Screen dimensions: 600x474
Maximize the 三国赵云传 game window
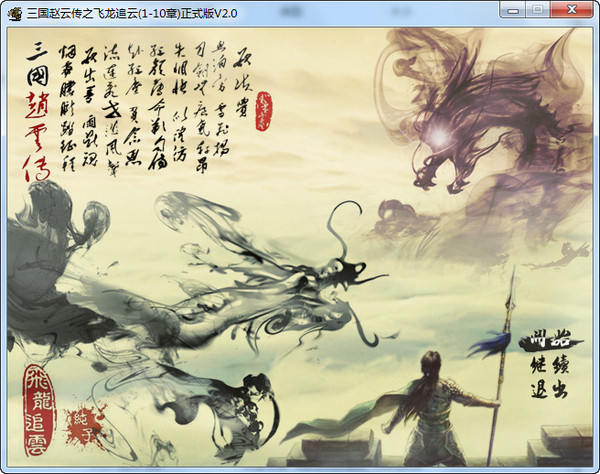pyautogui.click(x=538, y=10)
